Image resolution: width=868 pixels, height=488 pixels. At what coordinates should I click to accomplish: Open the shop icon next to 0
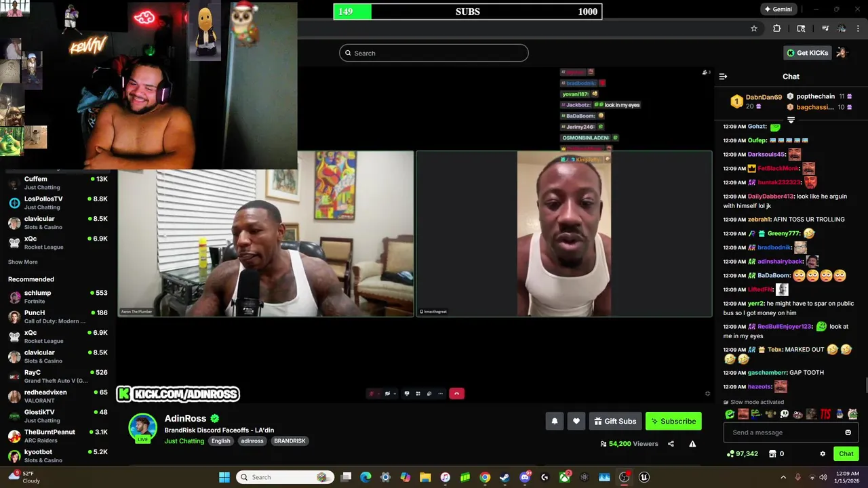(x=772, y=453)
